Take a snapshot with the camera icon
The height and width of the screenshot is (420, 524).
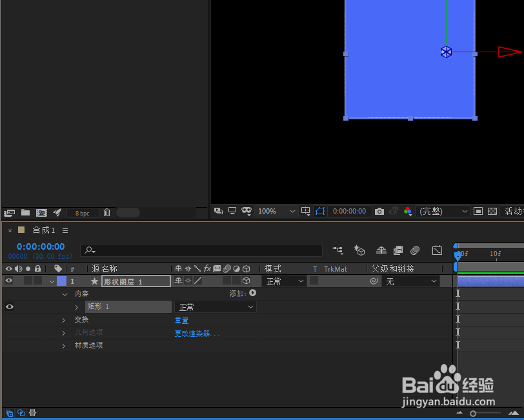[379, 211]
